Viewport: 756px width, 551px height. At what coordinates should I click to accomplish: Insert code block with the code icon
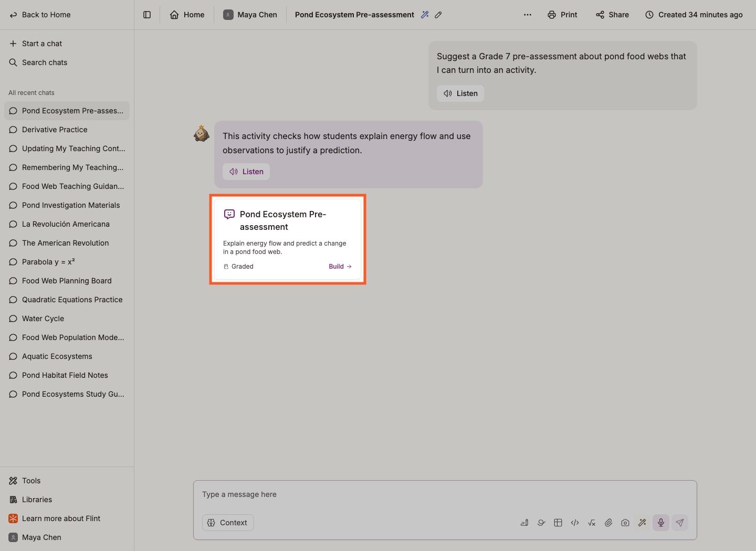pyautogui.click(x=575, y=523)
